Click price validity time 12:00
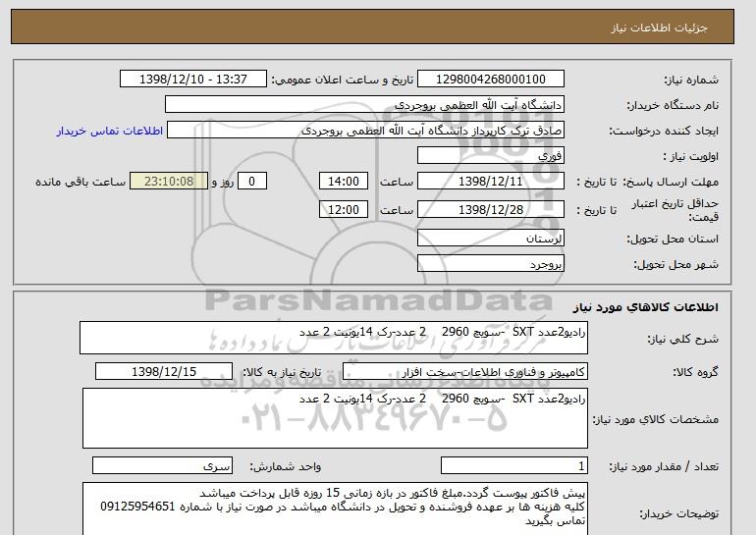Image resolution: width=756 pixels, height=535 pixels. [344, 210]
